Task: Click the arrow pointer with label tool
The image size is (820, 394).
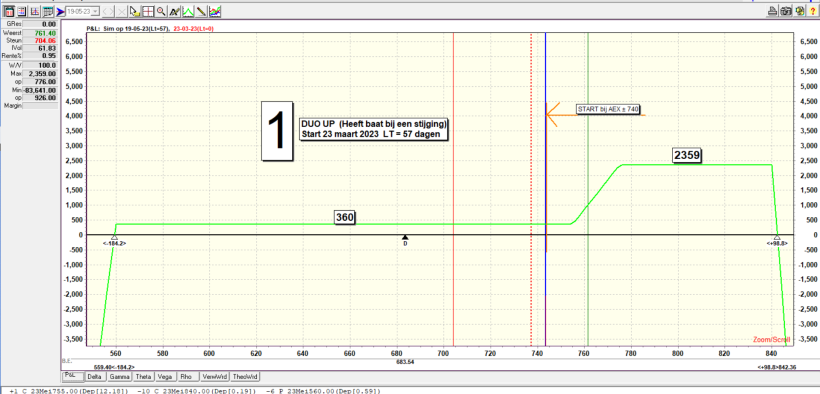Action: 135,11
